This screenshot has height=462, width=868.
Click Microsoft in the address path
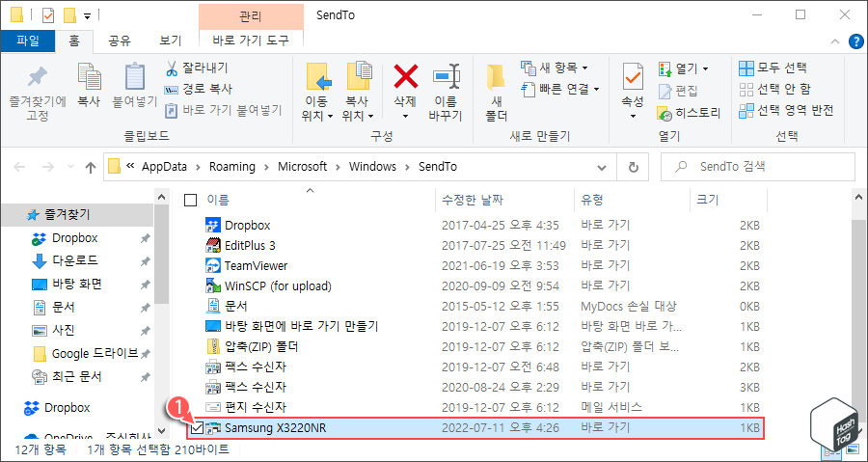tap(302, 167)
